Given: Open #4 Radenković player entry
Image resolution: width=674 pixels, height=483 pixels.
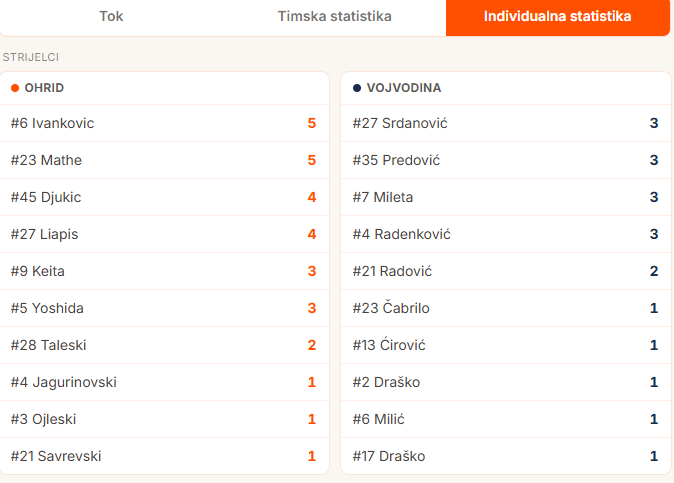Looking at the screenshot, I should click(x=506, y=234).
